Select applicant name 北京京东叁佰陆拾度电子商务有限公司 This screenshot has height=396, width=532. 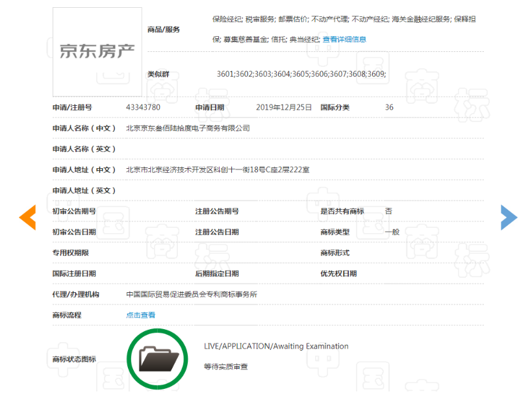pos(188,128)
